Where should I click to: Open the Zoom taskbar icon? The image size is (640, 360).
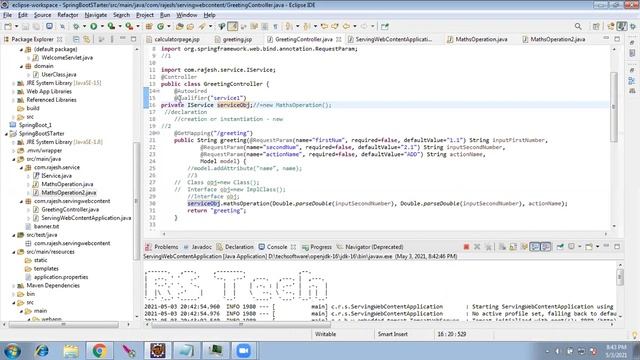coord(243,351)
